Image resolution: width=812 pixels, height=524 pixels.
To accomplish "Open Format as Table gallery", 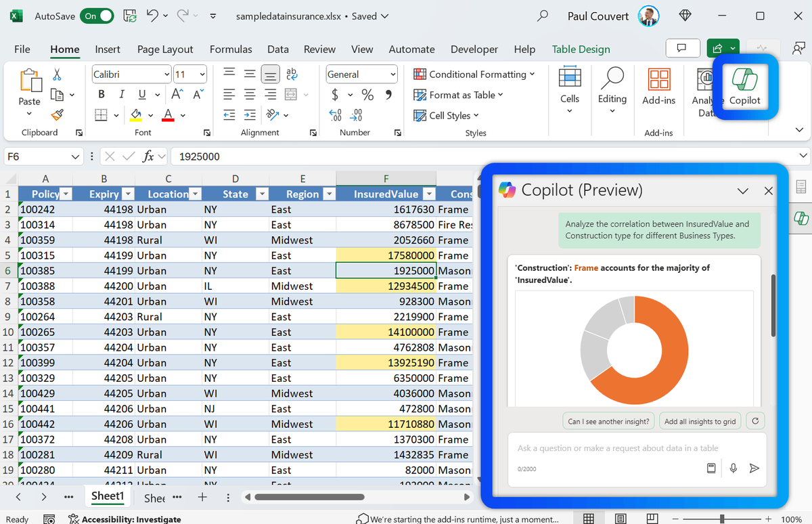I will [458, 95].
